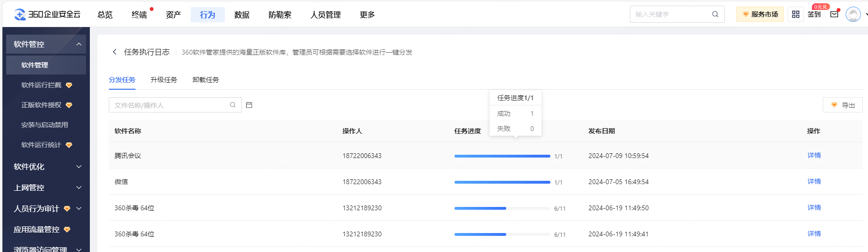Image resolution: width=868 pixels, height=252 pixels.
Task: Go back using 任务执行日志 arrow
Action: coord(115,52)
